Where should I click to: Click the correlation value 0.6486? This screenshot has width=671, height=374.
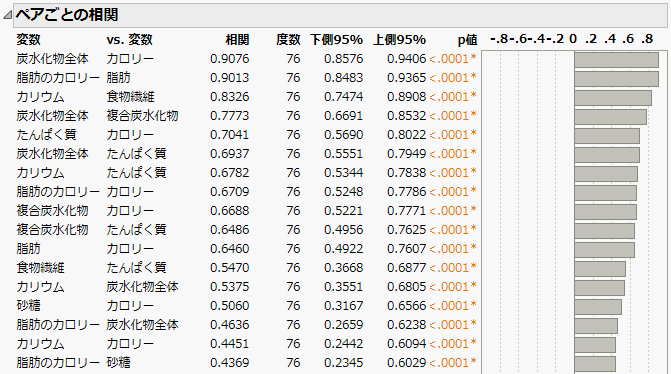(x=229, y=229)
